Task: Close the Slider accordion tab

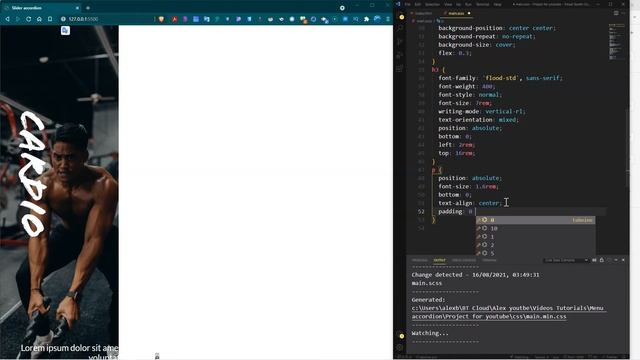Action: coord(77,8)
